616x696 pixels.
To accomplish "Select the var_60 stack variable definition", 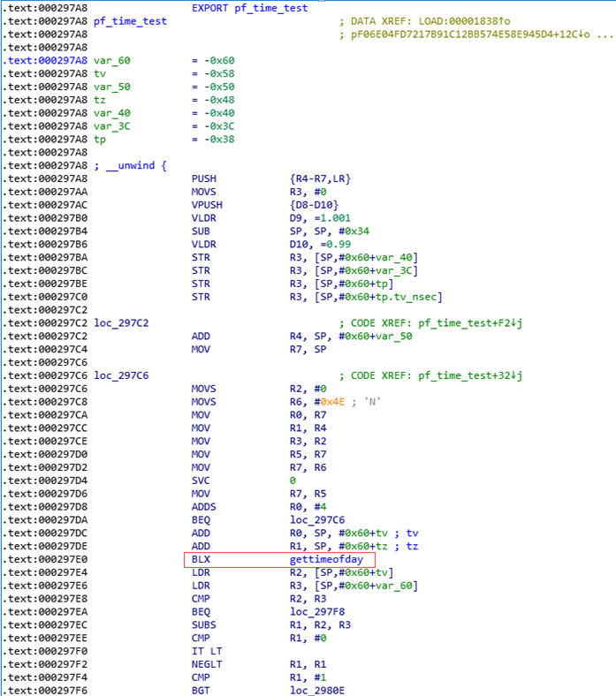I will pyautogui.click(x=164, y=60).
